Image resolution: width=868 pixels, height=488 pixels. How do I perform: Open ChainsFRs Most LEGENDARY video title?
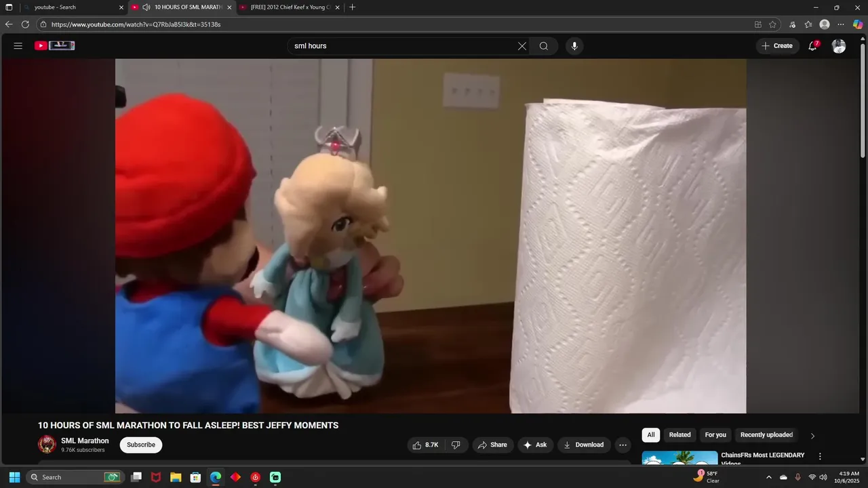click(763, 459)
